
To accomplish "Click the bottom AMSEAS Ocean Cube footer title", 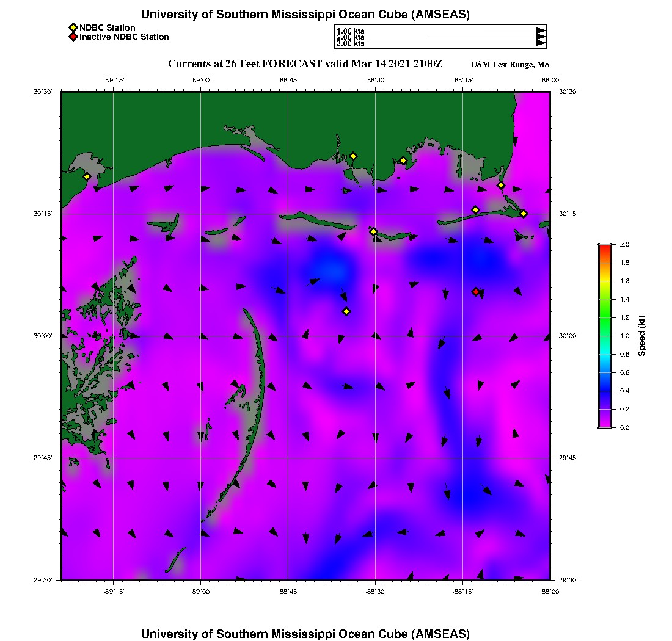I will pos(305,633).
